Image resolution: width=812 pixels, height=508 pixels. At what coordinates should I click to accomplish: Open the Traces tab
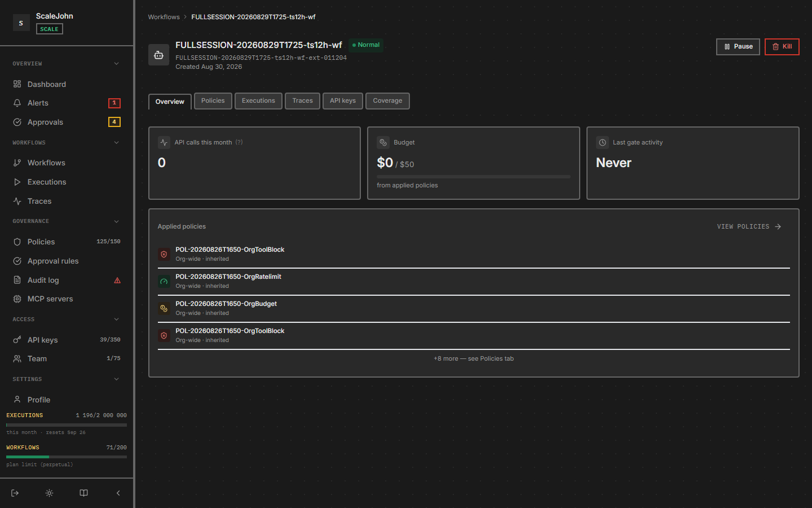pos(302,101)
